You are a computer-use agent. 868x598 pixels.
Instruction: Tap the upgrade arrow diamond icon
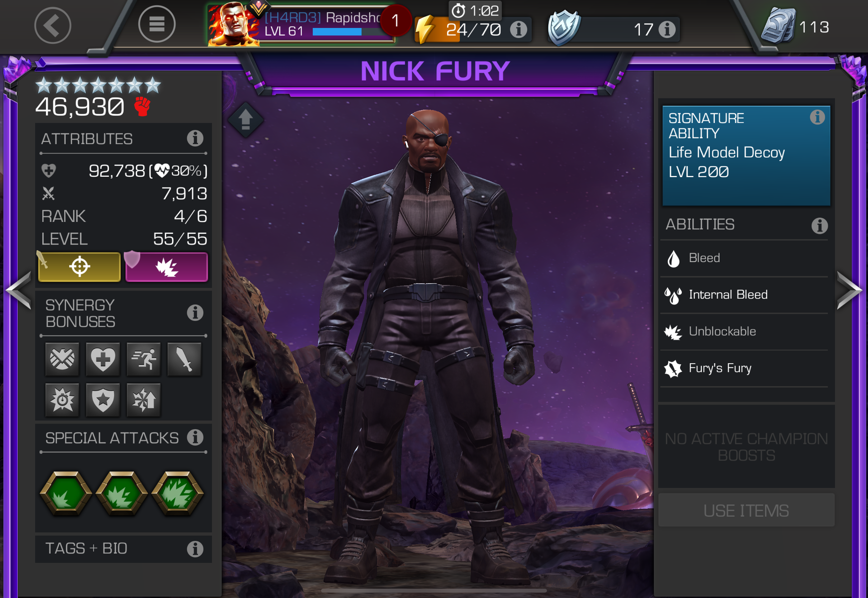point(246,119)
